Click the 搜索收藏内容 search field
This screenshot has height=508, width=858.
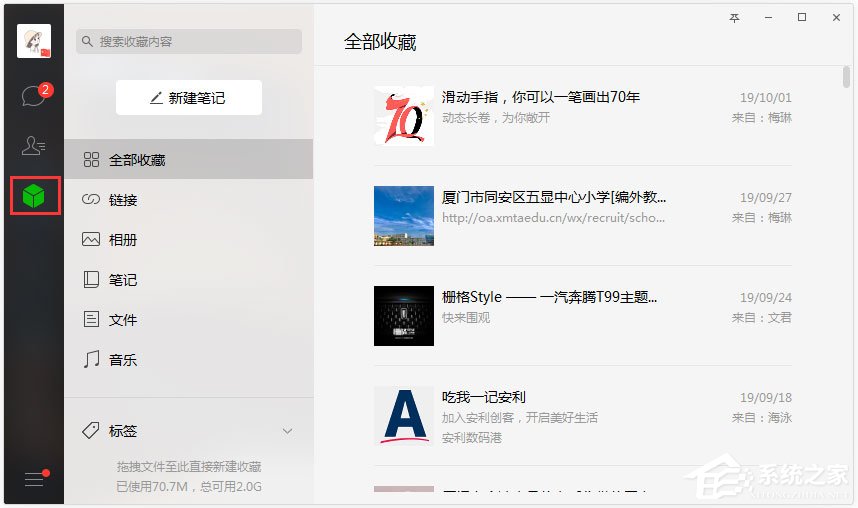[x=195, y=41]
